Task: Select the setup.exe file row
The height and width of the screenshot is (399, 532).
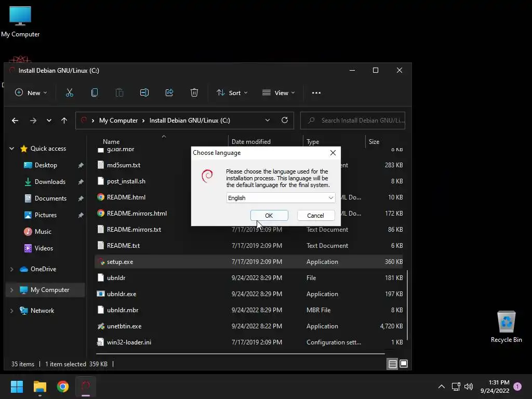Action: coord(249,262)
